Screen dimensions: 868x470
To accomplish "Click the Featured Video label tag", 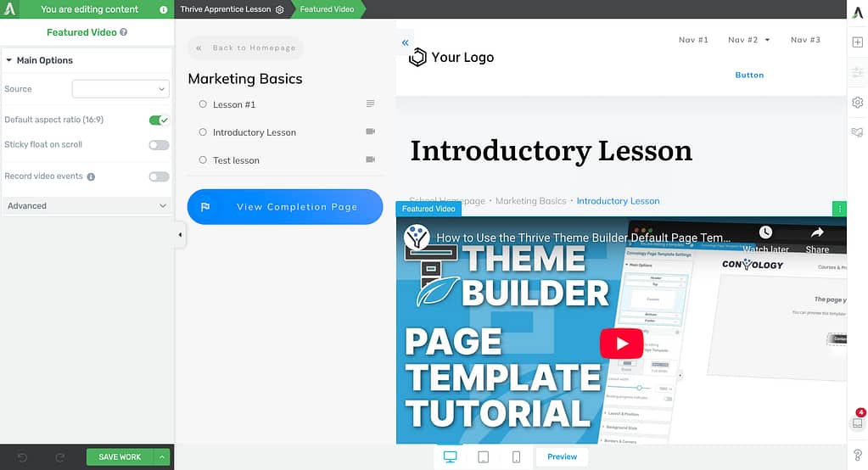I will tap(428, 209).
